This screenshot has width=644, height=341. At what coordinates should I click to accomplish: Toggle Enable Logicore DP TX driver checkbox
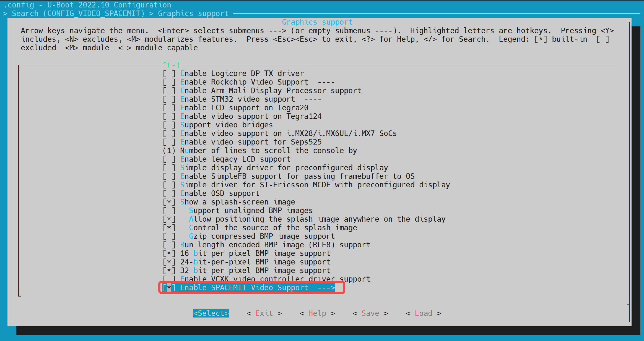169,74
